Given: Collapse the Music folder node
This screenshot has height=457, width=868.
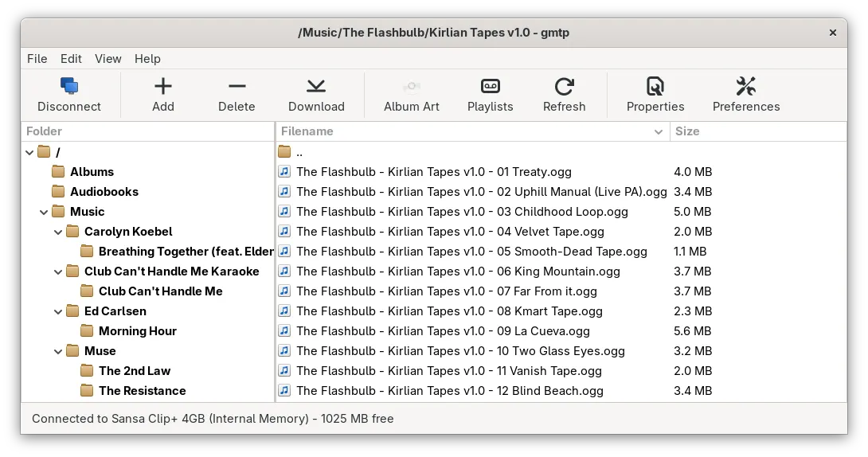Looking at the screenshot, I should pyautogui.click(x=44, y=212).
